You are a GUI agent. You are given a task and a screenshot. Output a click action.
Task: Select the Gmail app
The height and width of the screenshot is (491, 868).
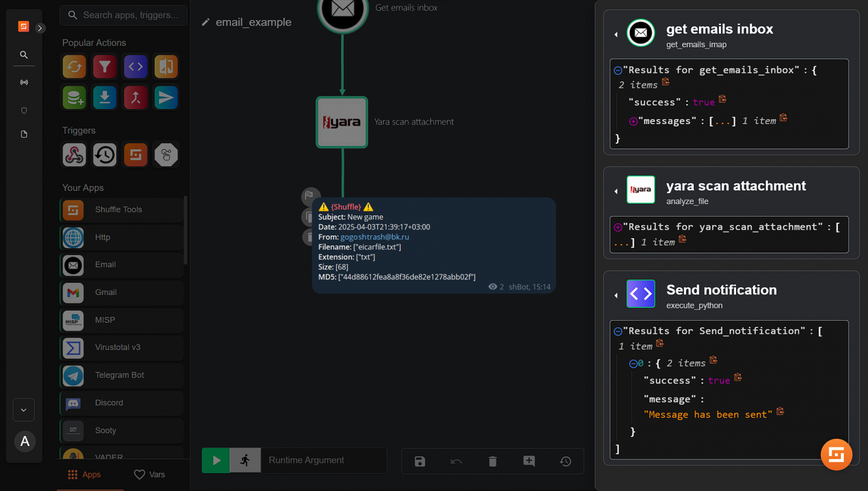tap(121, 293)
